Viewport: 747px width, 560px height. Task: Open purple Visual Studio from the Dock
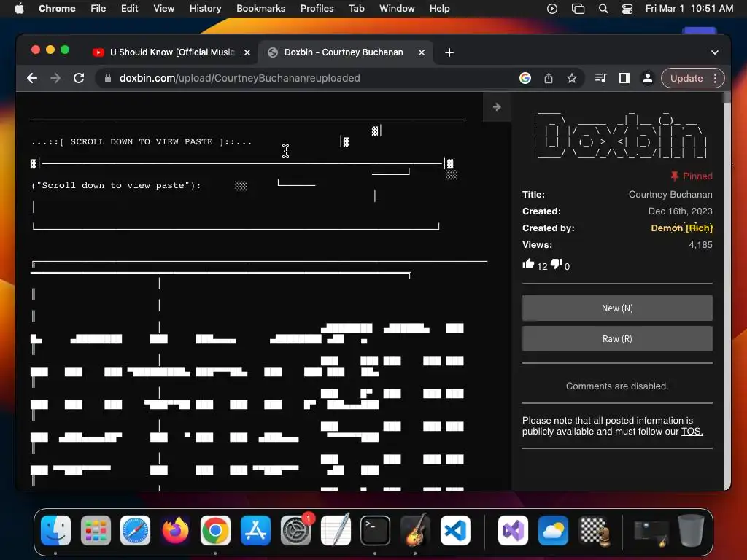pos(513,530)
